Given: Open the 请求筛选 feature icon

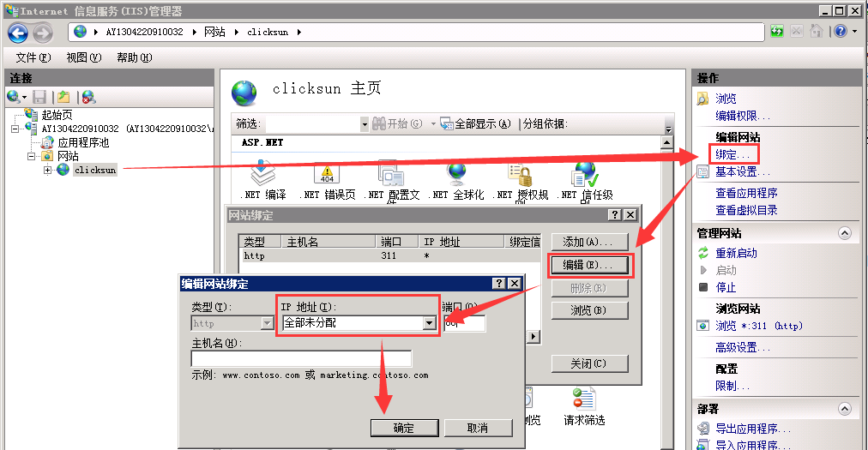Looking at the screenshot, I should pos(583,399).
